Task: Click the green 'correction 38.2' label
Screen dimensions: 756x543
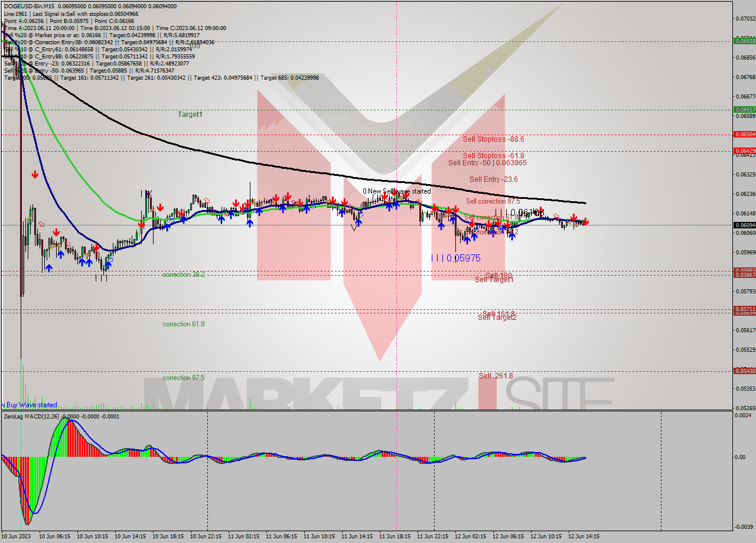Action: coord(184,275)
